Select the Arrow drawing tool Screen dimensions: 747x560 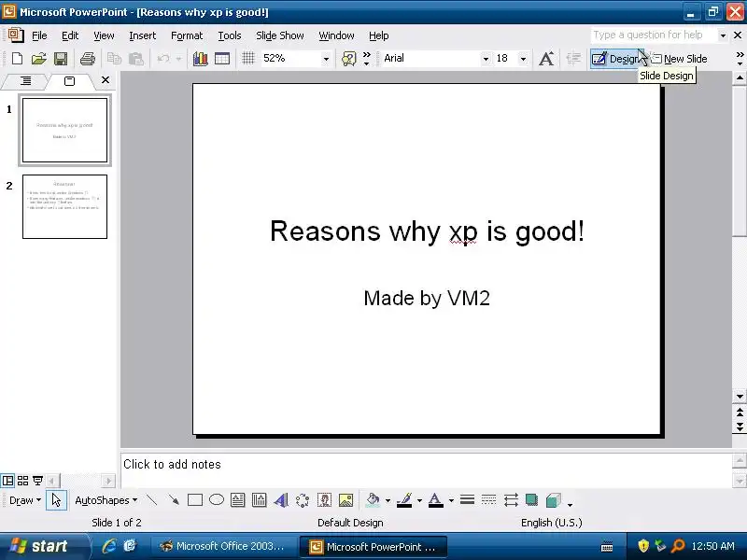[174, 500]
